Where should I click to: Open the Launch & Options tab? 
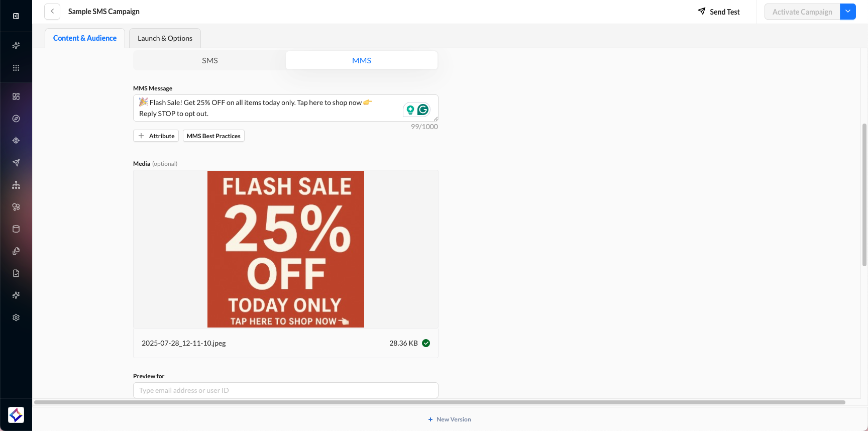pos(165,38)
